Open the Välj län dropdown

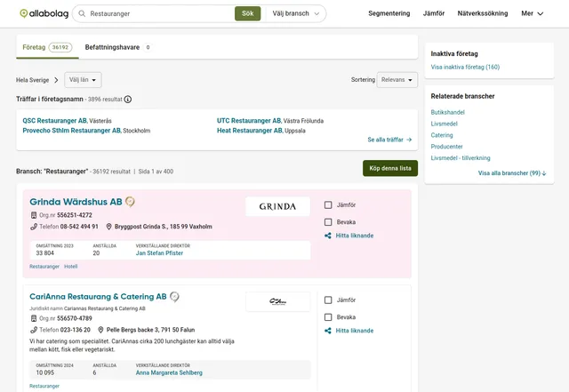coord(83,80)
